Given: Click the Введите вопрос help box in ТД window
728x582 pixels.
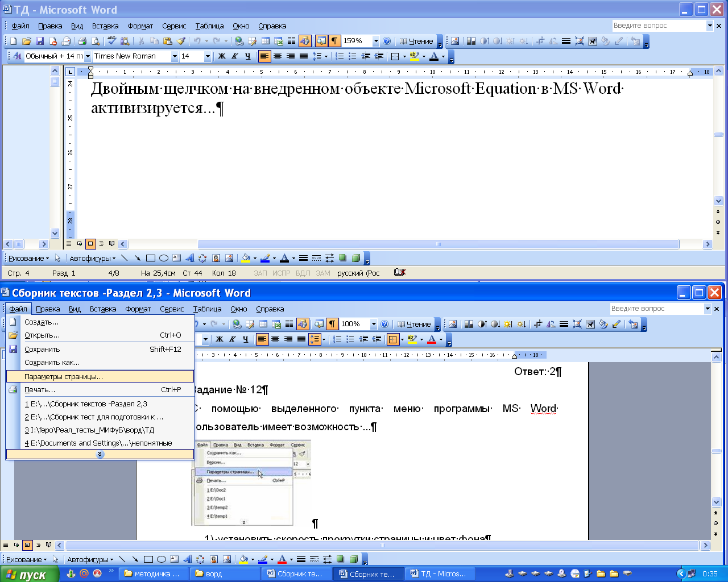Looking at the screenshot, I should point(659,26).
